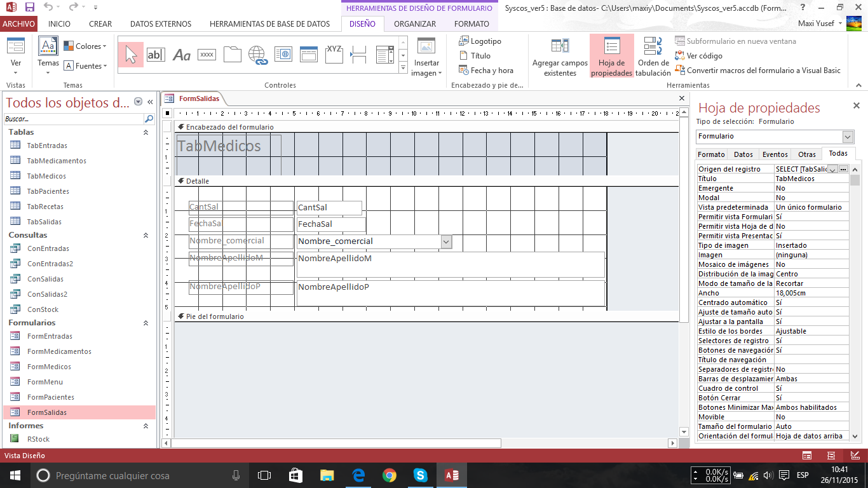This screenshot has height=488, width=868.
Task: Open Orden de tabulación
Action: 653,57
